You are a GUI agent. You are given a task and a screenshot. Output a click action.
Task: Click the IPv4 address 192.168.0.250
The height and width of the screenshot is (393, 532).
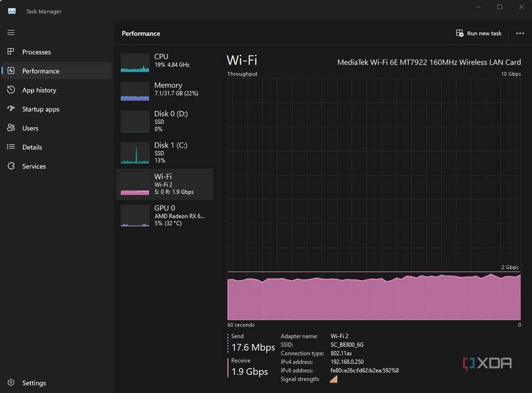(x=347, y=362)
